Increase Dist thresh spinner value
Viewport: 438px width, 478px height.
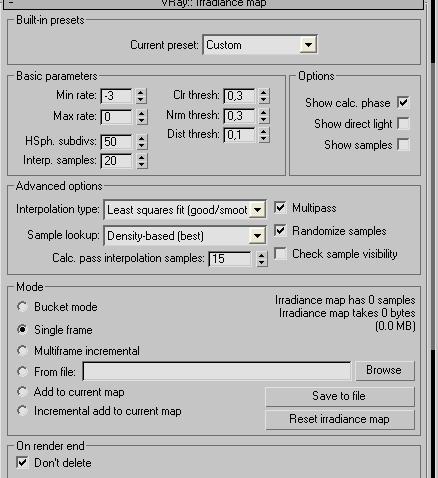[263, 131]
